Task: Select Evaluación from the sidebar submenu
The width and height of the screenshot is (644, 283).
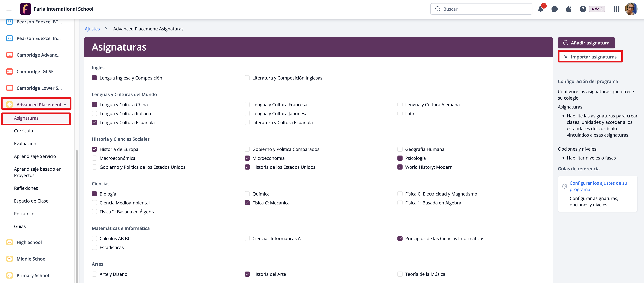Action: point(25,143)
